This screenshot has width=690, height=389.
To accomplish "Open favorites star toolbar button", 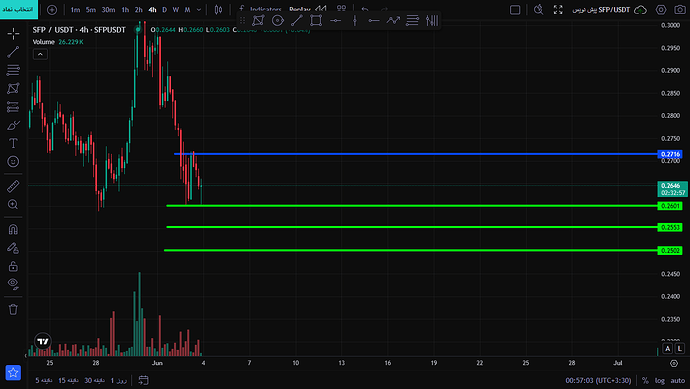I will [x=13, y=373].
